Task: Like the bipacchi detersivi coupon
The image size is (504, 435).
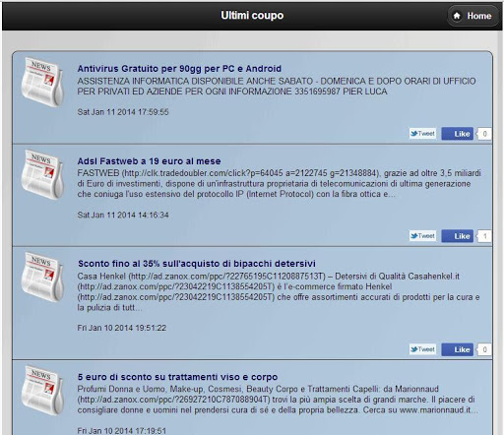Action: (x=458, y=349)
